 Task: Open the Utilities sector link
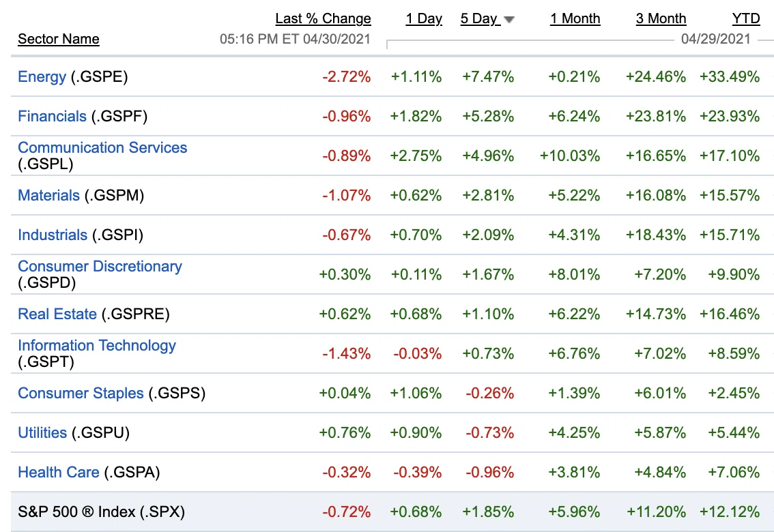42,432
